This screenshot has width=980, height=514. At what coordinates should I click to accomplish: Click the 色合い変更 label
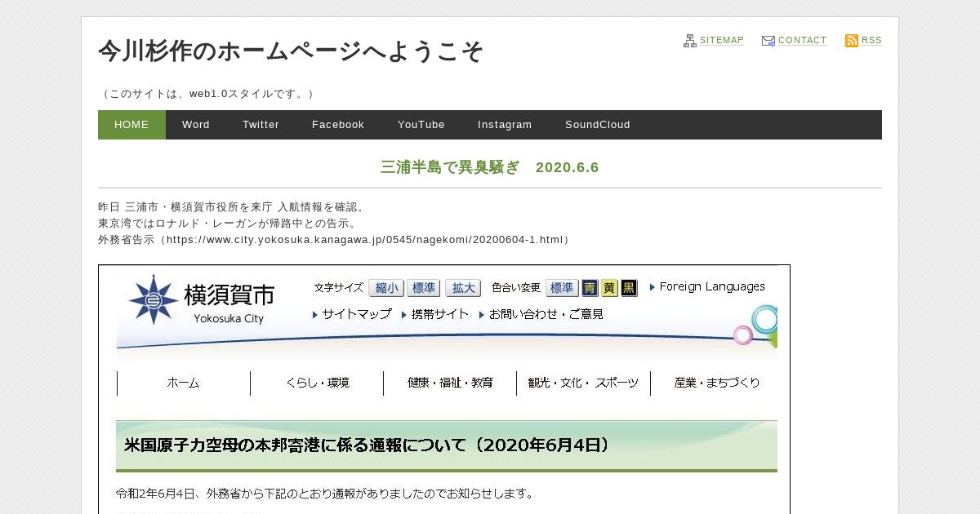pyautogui.click(x=516, y=288)
